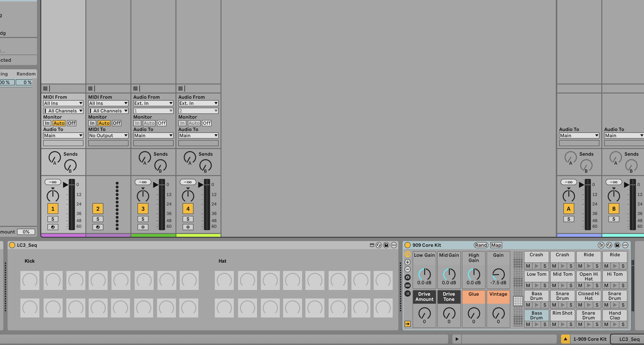Screen dimensions: 644x345
Task: Click the LC3_Seq device options ellipsis icon
Action: click(x=394, y=245)
